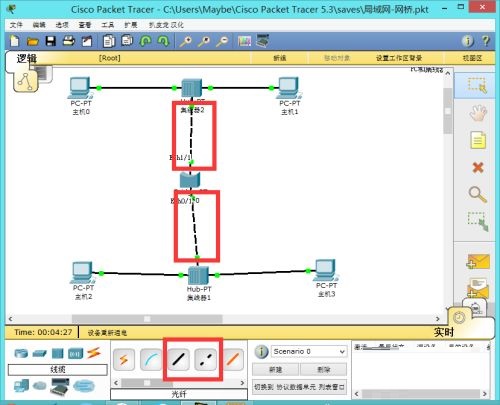Switch to the 实时 mode tab
The width and height of the screenshot is (500, 405).
[x=443, y=332]
